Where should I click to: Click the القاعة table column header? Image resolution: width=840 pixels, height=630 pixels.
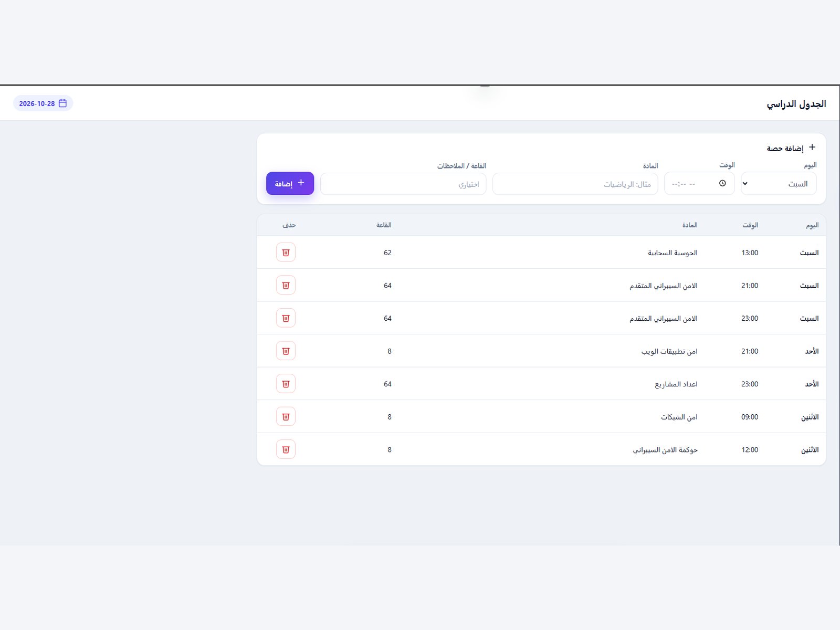click(x=384, y=225)
